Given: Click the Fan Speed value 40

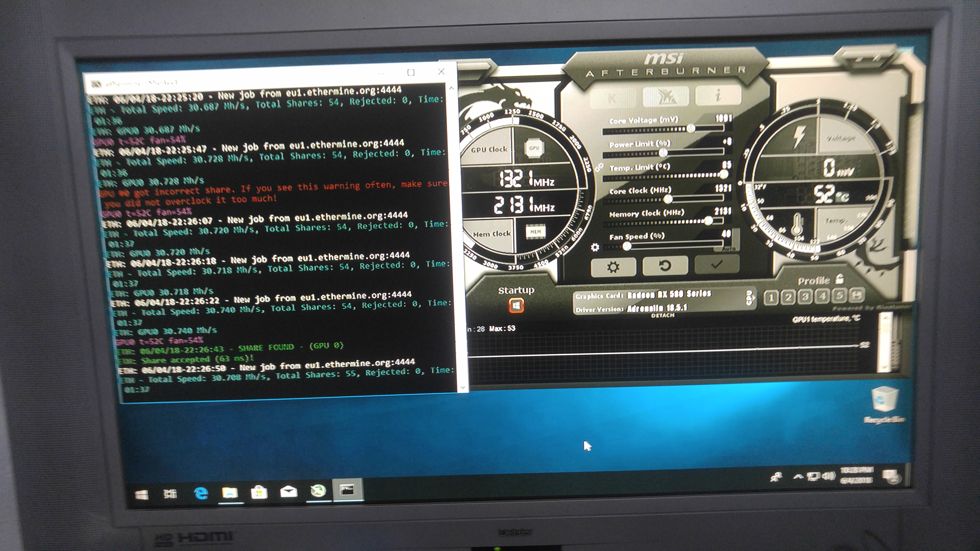Looking at the screenshot, I should [726, 234].
